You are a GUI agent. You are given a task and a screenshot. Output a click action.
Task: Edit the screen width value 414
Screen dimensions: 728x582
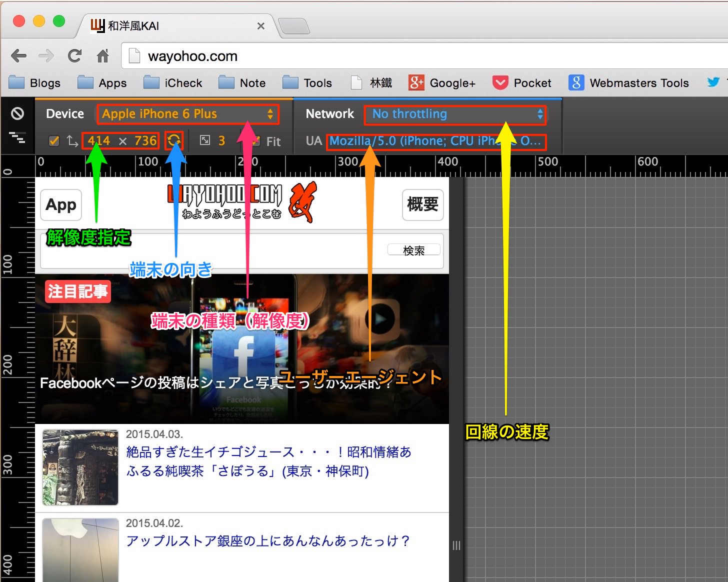[x=98, y=141]
